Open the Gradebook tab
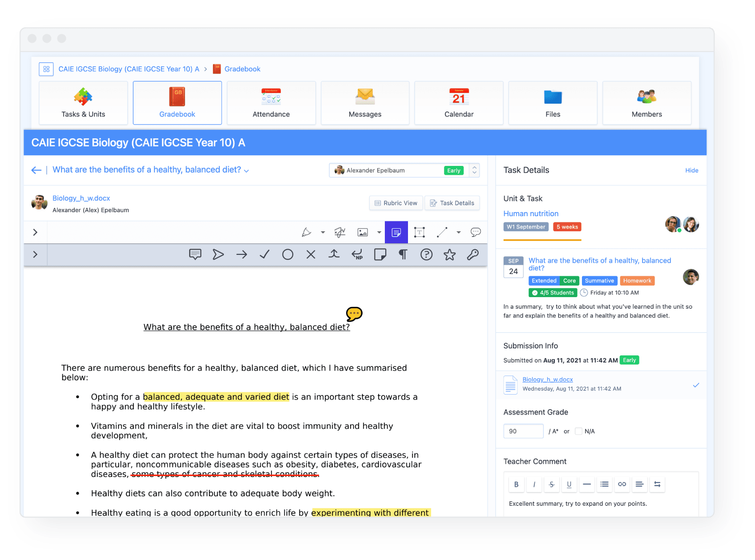 point(178,103)
